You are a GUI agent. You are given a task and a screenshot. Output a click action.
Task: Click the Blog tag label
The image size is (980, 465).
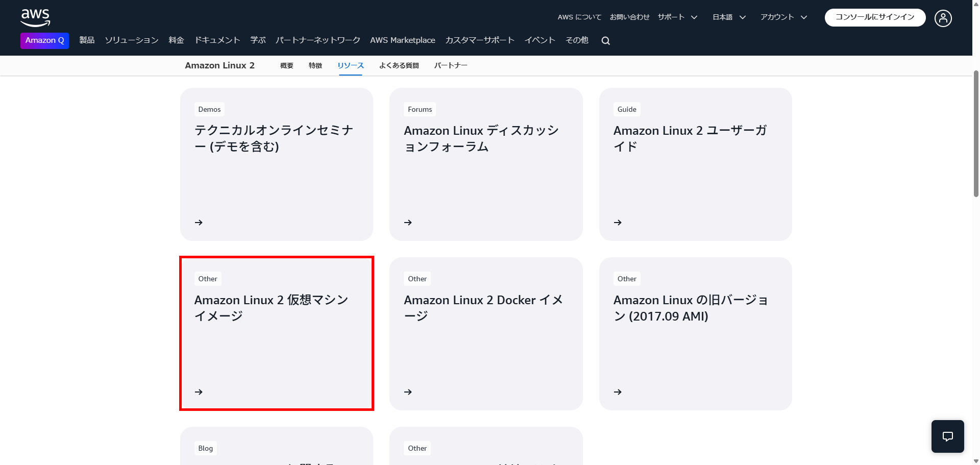coord(205,448)
